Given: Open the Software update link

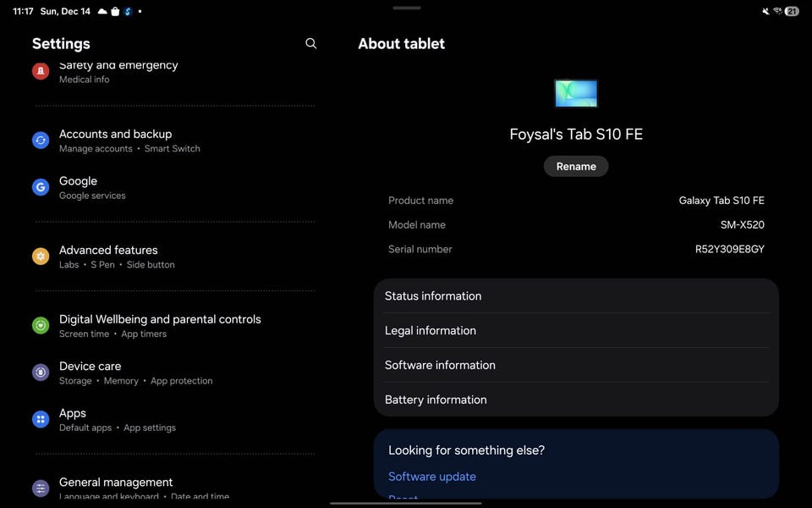Looking at the screenshot, I should [x=432, y=477].
